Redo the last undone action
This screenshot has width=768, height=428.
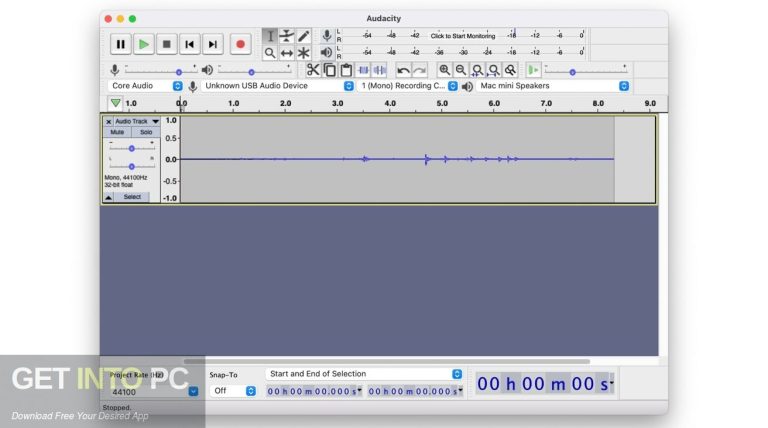(419, 70)
